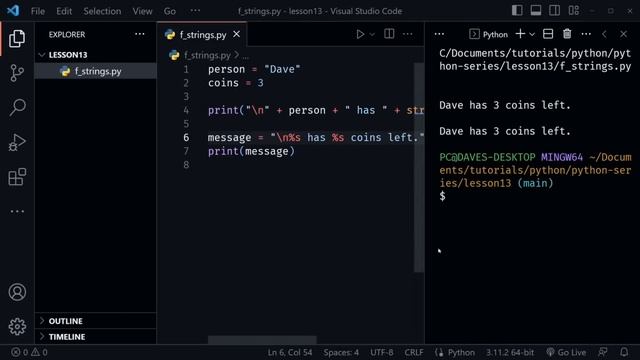
Task: Open the Extensions view
Action: (17, 177)
